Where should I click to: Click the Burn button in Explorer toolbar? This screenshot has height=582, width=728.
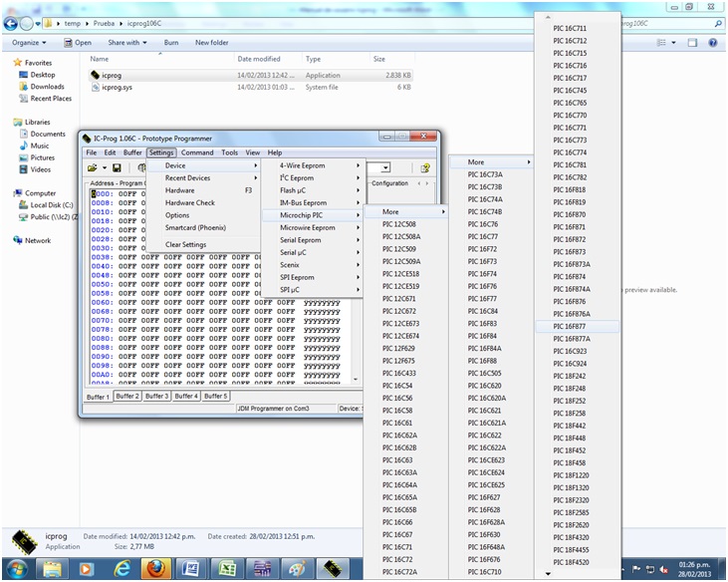(171, 43)
